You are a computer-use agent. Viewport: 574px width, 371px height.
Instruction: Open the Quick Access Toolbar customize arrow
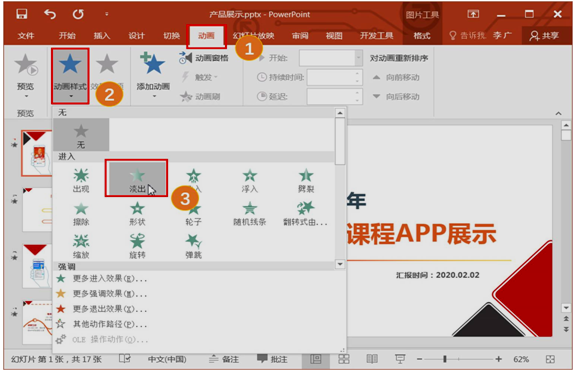pyautogui.click(x=107, y=14)
